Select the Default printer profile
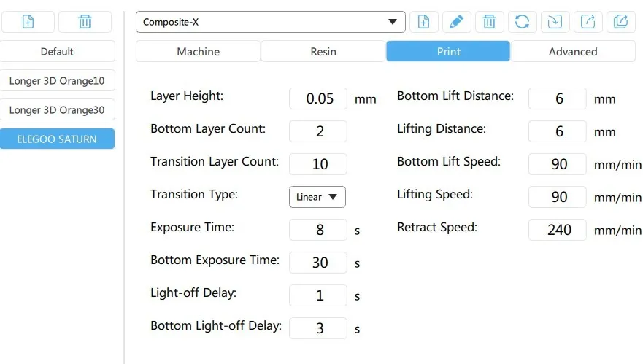The height and width of the screenshot is (364, 643). click(x=57, y=52)
